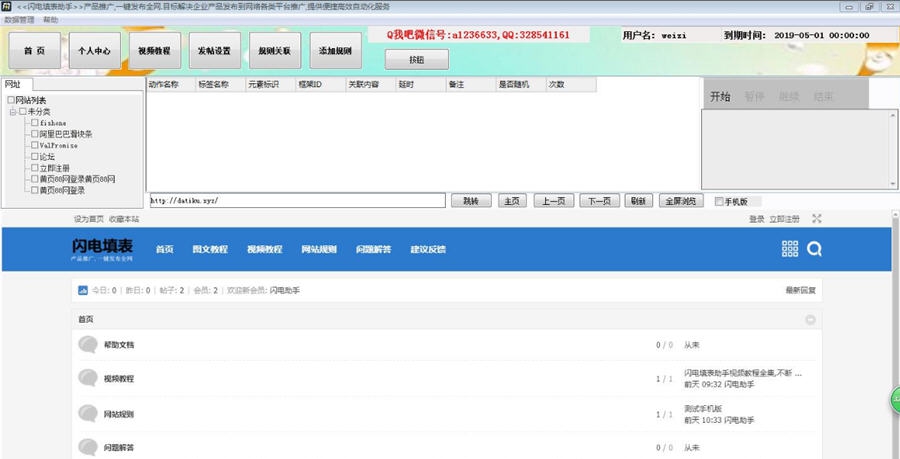Click the 元素标识 column header

pos(270,84)
